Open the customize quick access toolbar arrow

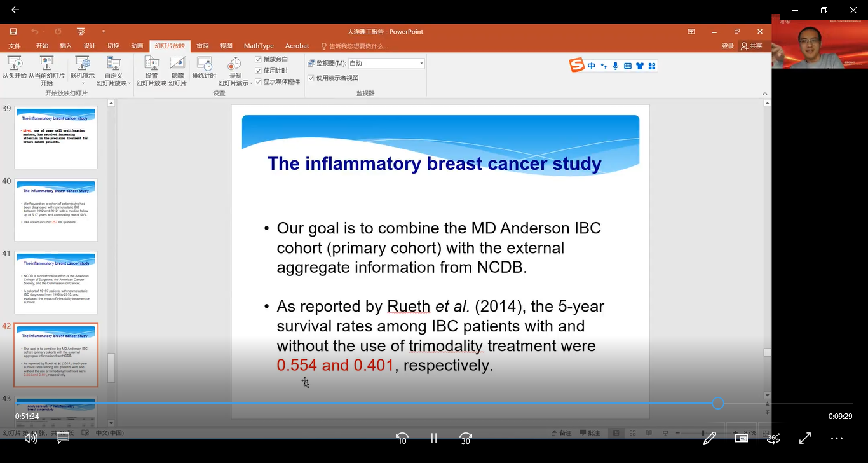click(x=104, y=31)
